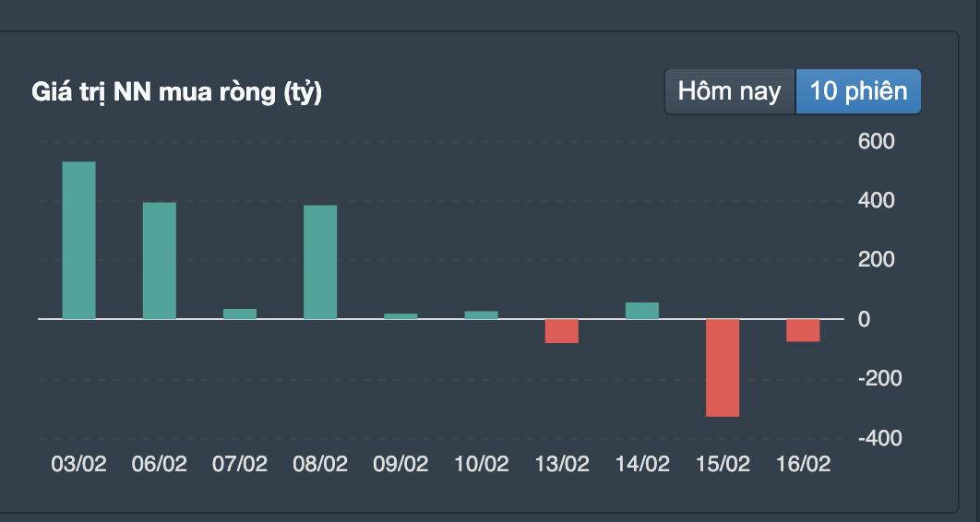
Task: Click the 15/02 date axis label
Action: coord(723,464)
